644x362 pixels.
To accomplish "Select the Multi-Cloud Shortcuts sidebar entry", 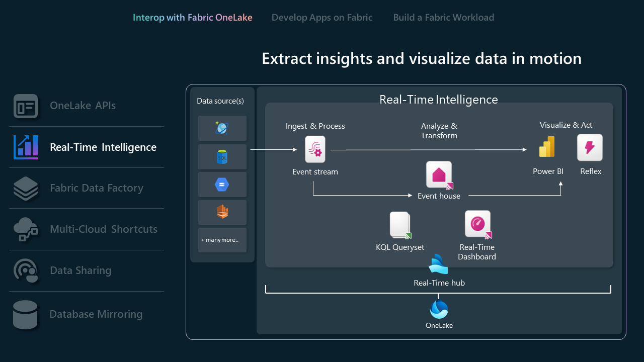I will [103, 229].
